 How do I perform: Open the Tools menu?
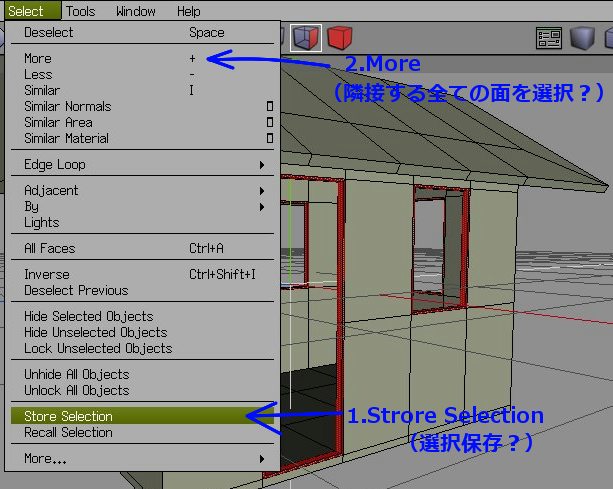tap(80, 11)
